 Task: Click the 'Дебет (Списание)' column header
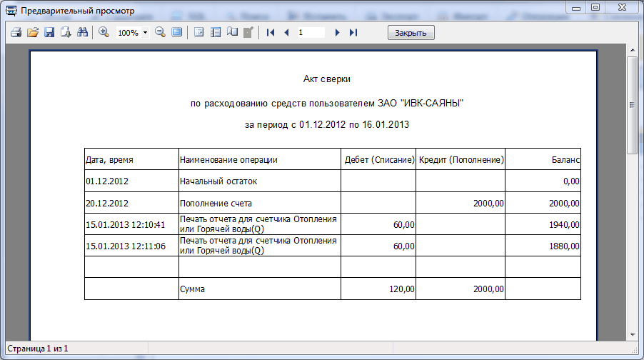(380, 160)
